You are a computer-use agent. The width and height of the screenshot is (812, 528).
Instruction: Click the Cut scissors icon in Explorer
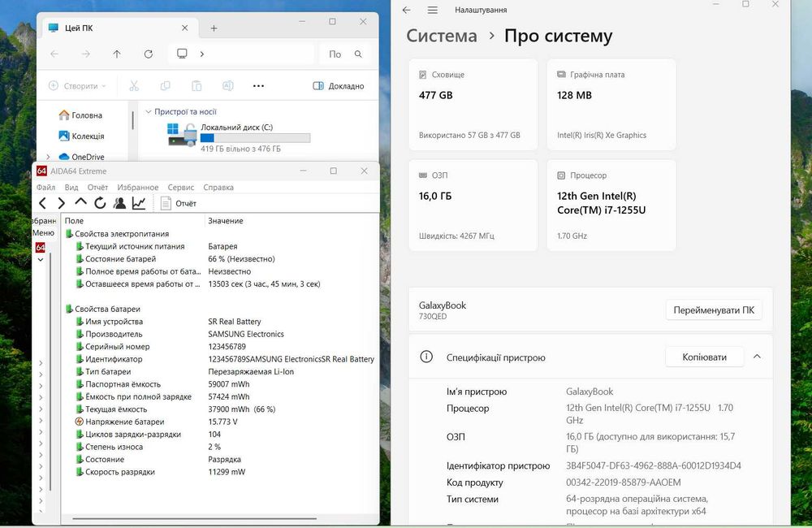point(134,86)
